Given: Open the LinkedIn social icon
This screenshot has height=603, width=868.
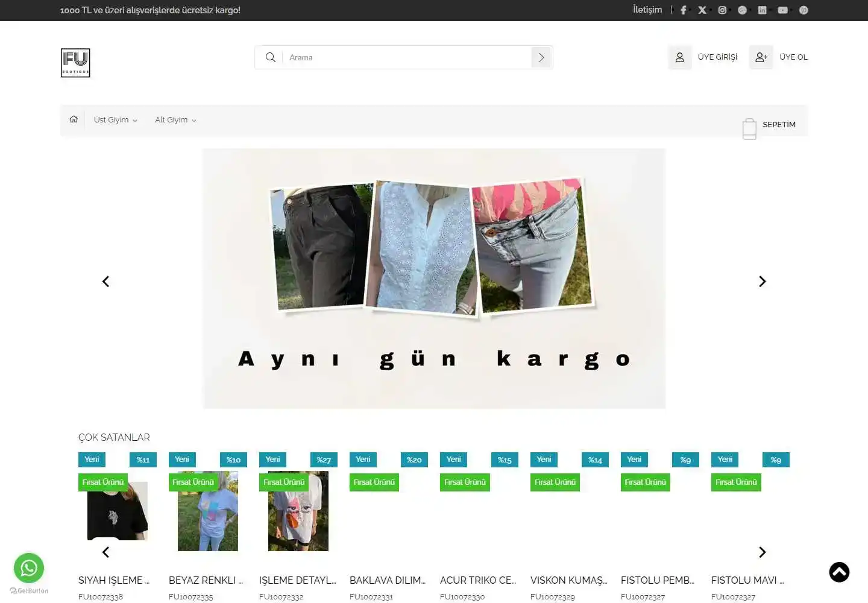Looking at the screenshot, I should pos(763,10).
